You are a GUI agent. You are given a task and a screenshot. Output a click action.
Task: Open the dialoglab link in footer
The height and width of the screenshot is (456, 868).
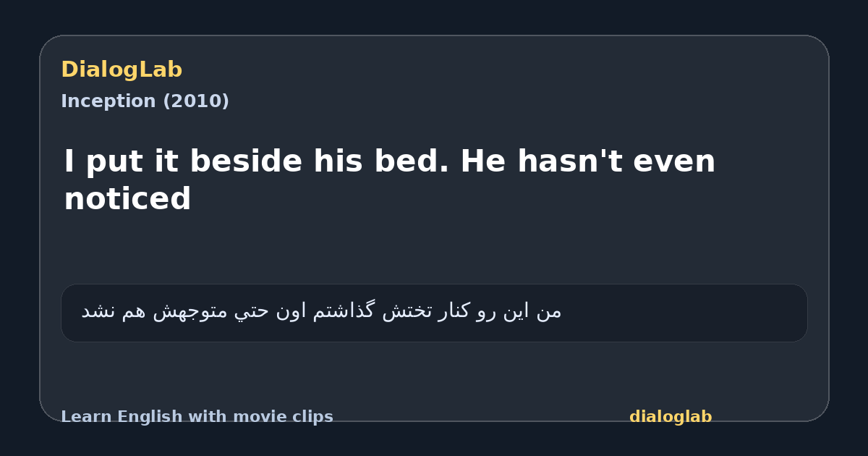click(x=671, y=417)
